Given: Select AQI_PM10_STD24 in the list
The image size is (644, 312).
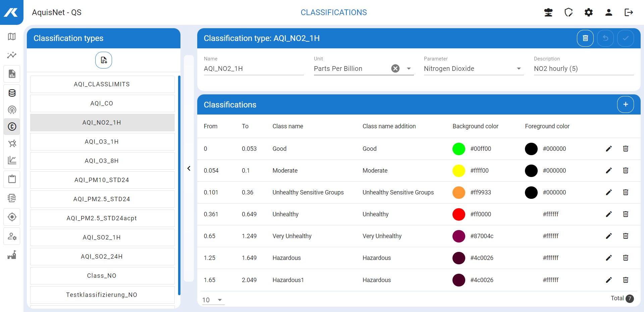Looking at the screenshot, I should click(102, 180).
